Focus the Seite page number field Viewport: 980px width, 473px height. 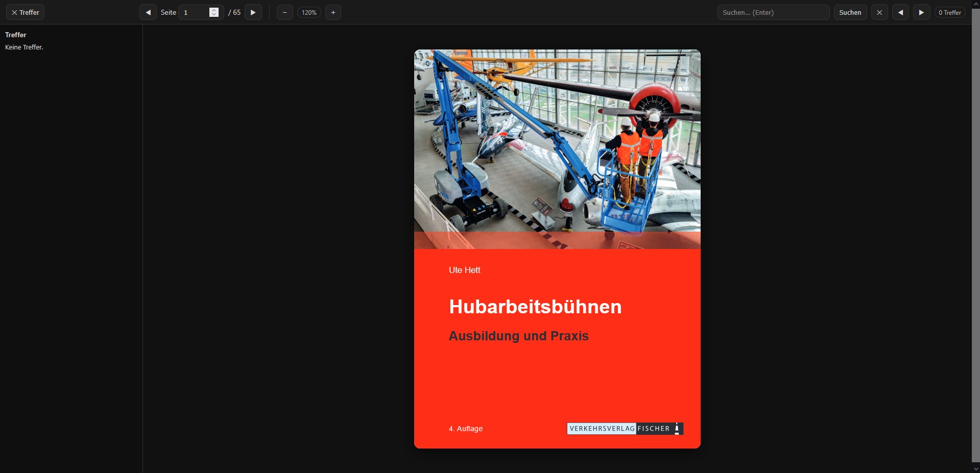click(x=200, y=12)
